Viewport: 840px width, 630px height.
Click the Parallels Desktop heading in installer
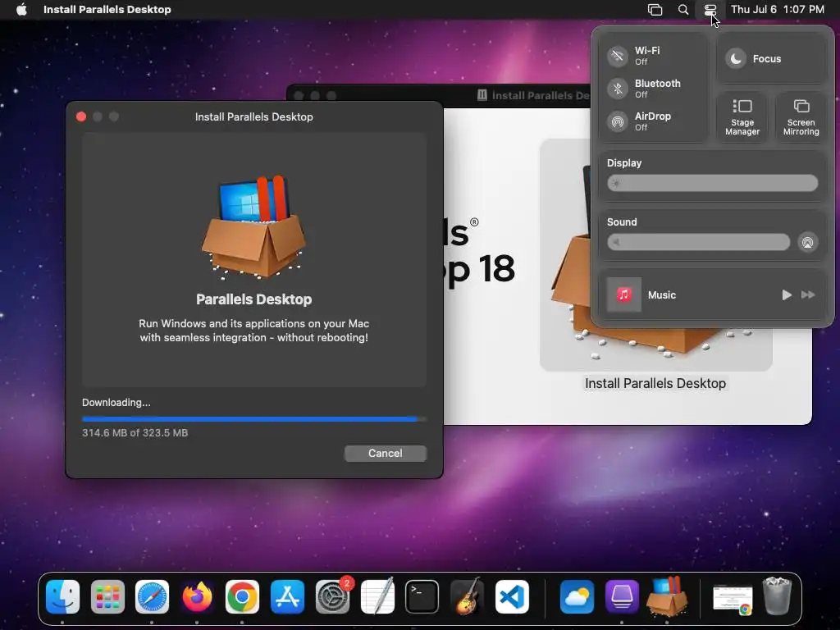click(x=254, y=299)
